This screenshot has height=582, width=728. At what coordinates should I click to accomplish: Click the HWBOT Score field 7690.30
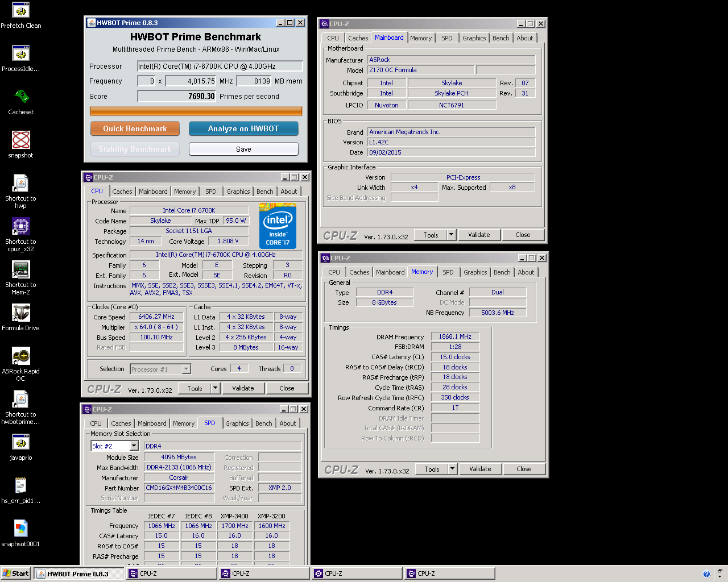coord(177,97)
